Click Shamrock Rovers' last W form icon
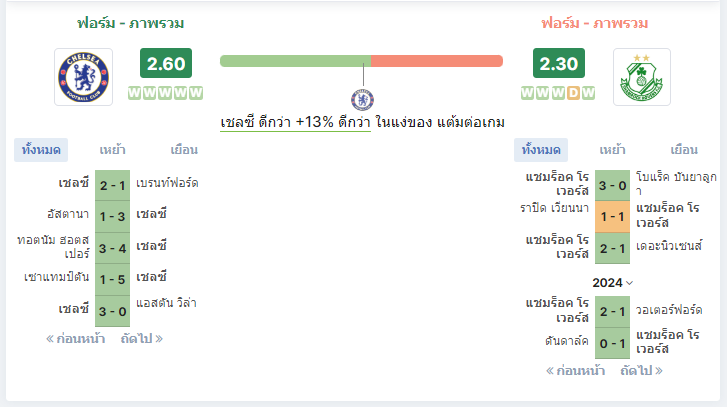Image resolution: width=727 pixels, height=407 pixels. [x=589, y=93]
